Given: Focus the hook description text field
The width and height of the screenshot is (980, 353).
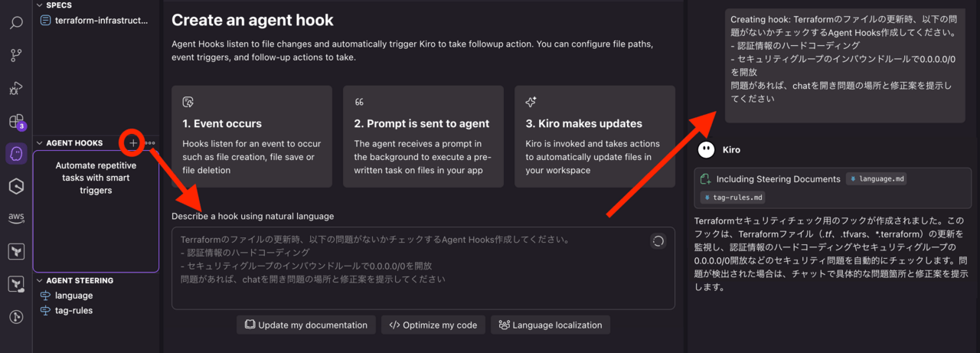Looking at the screenshot, I should click(423, 268).
